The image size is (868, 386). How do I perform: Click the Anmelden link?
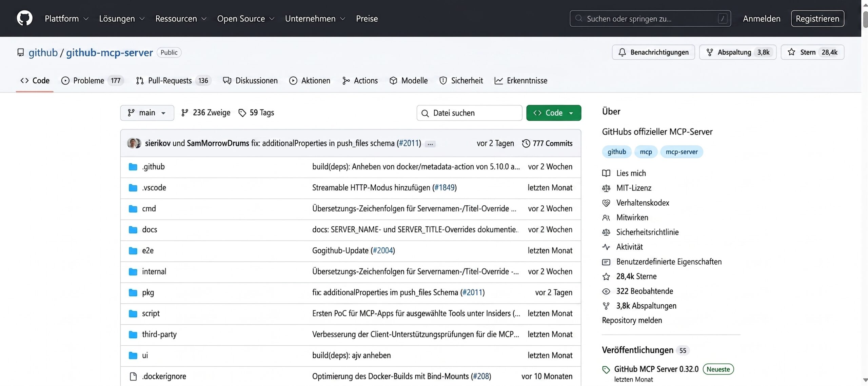click(762, 19)
